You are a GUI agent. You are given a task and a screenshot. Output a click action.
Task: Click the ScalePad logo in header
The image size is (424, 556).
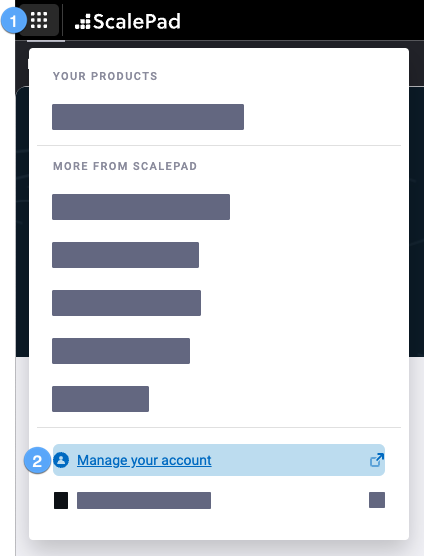click(128, 21)
